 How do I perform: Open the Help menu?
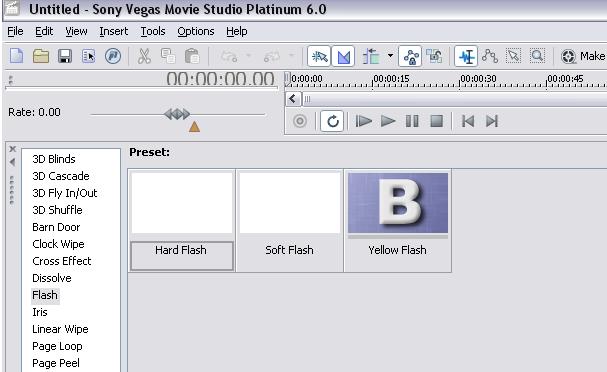pos(237,31)
